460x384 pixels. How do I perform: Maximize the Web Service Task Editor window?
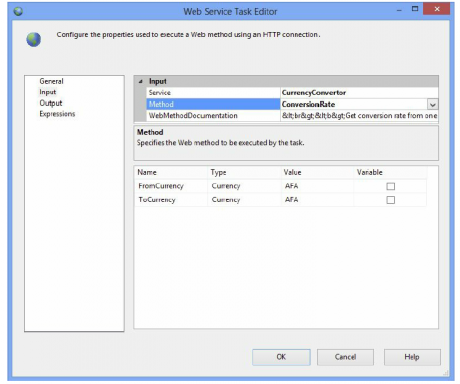click(415, 9)
